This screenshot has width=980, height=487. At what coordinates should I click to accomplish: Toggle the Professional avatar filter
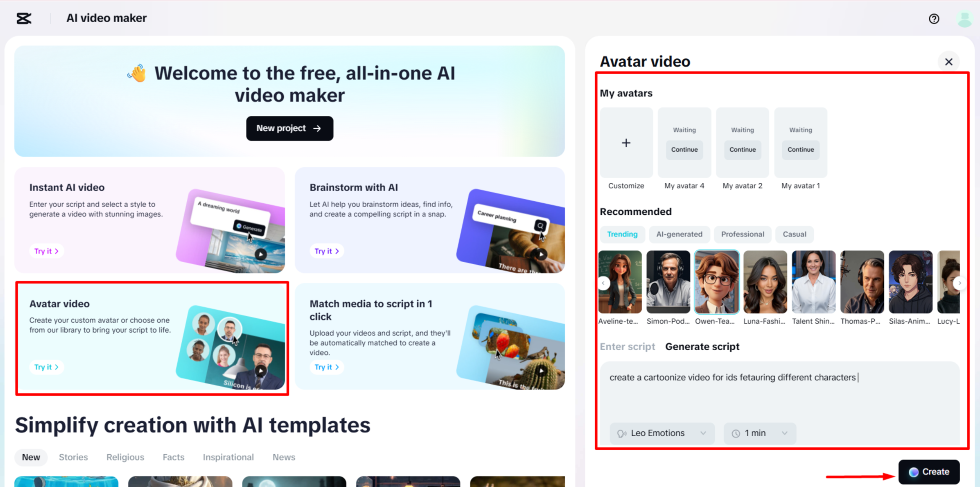742,234
